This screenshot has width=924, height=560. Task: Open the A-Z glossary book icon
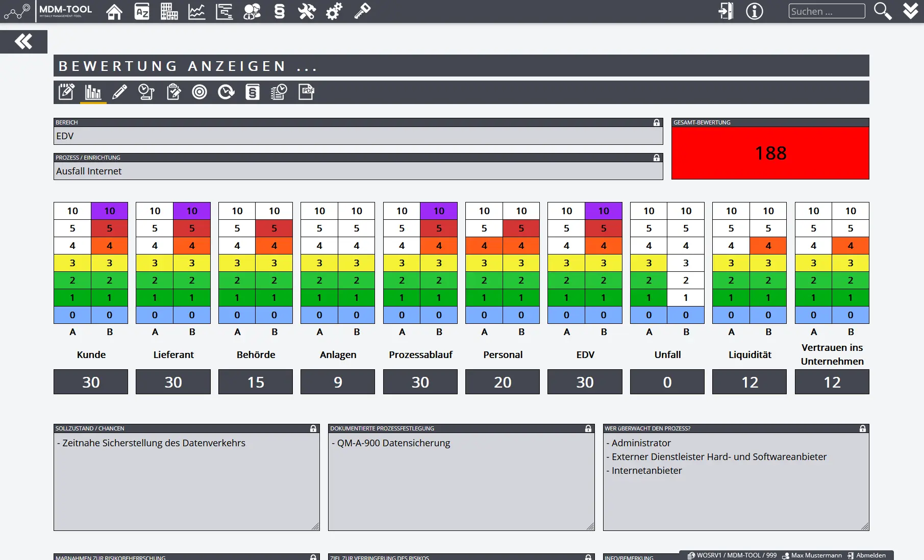click(x=142, y=11)
